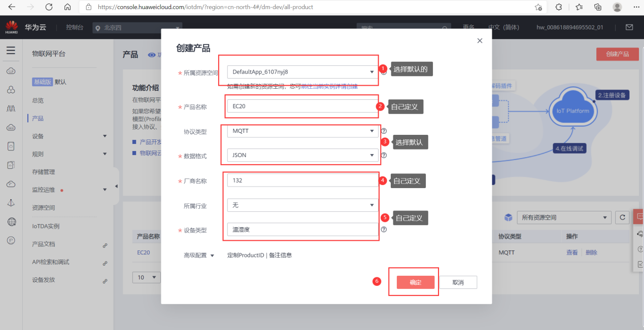
Task: Click into the 厂商名称 field containing 132
Action: (x=302, y=180)
